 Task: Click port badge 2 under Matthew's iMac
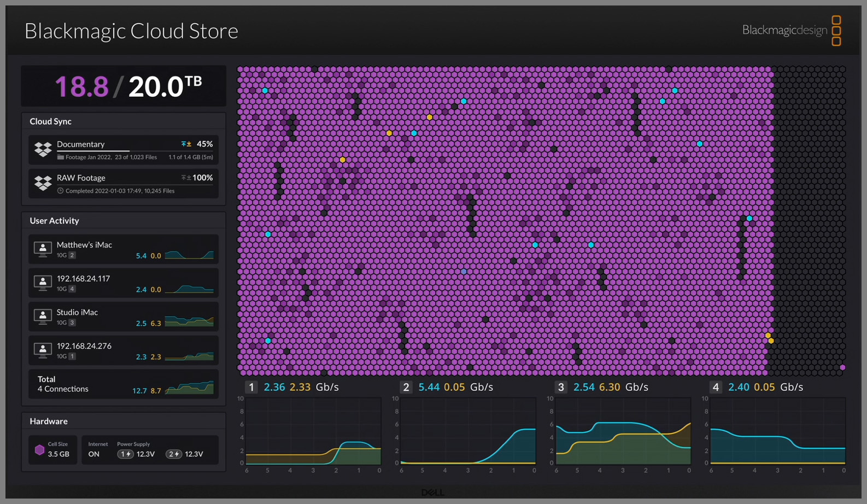pos(72,255)
